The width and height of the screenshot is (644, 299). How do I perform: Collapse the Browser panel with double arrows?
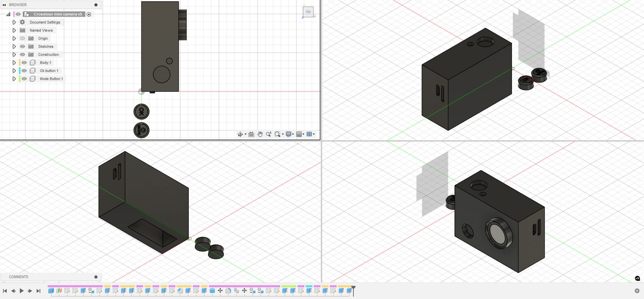[4, 5]
